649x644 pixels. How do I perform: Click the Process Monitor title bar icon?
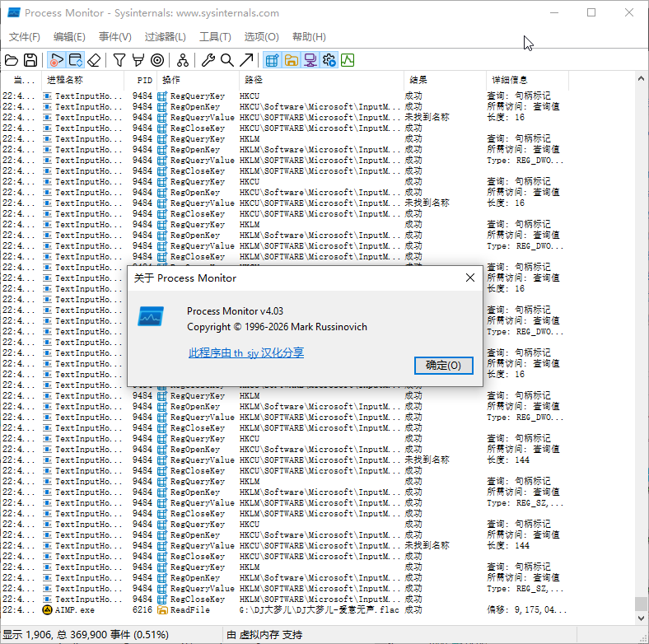click(x=14, y=13)
